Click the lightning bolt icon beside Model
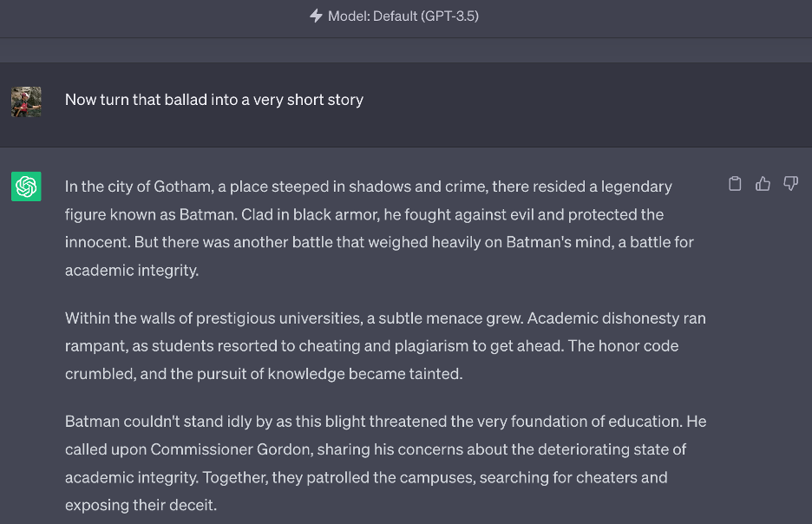Viewport: 812px width, 524px height. (x=316, y=16)
